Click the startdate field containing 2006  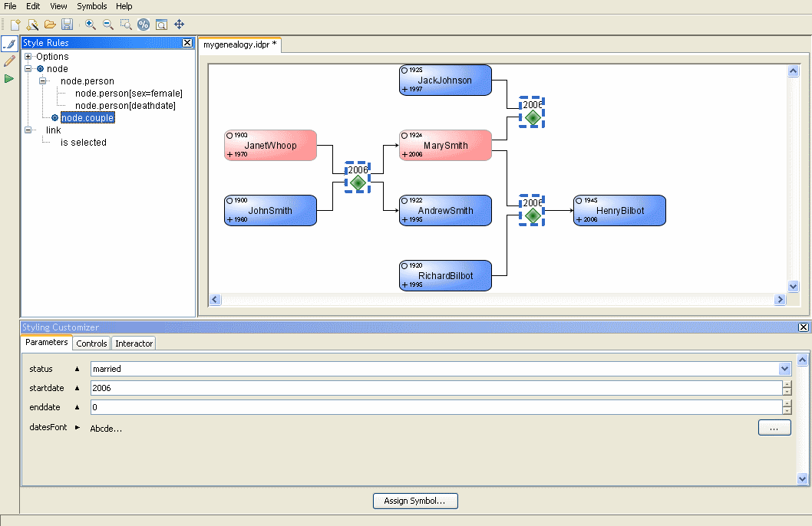tap(434, 388)
